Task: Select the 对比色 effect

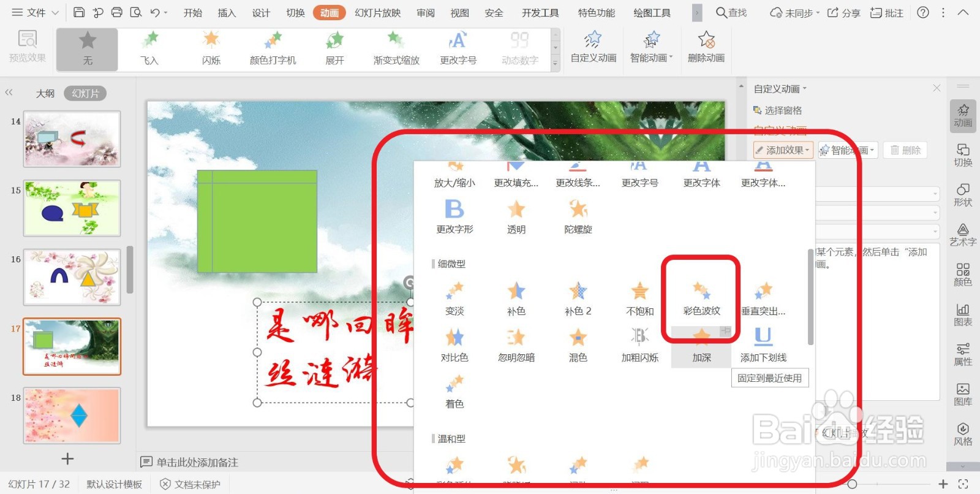Action: (x=454, y=345)
